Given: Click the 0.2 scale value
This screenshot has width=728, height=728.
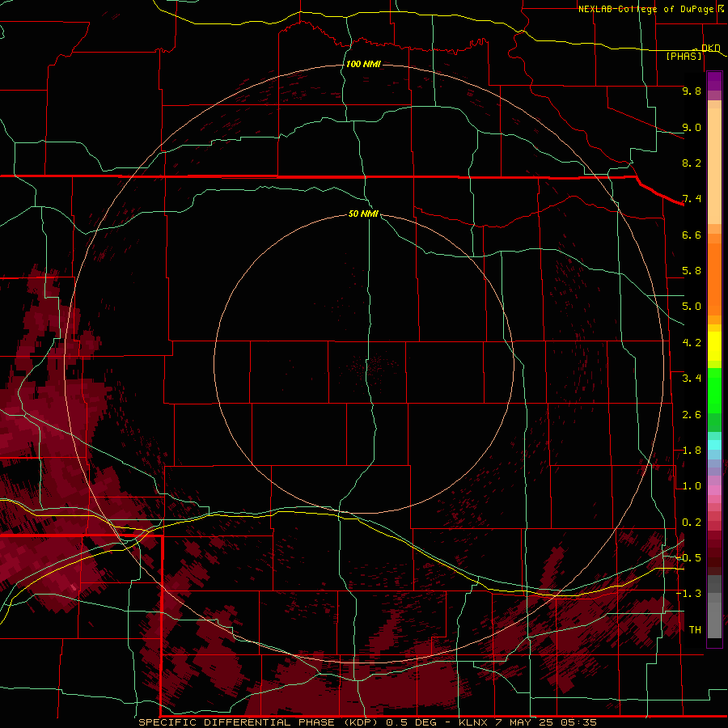Looking at the screenshot, I should (692, 523).
